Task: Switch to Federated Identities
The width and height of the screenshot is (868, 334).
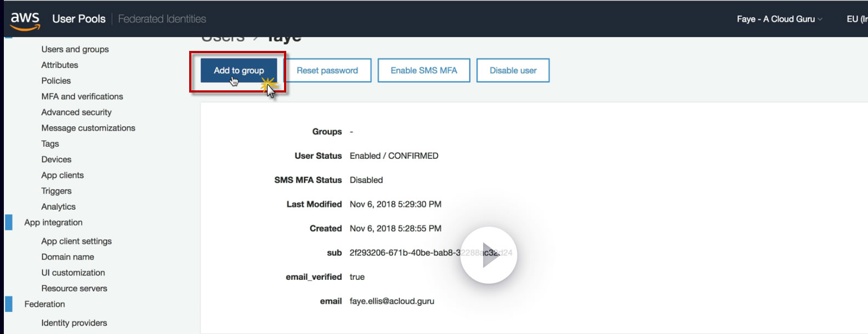Action: tap(162, 19)
